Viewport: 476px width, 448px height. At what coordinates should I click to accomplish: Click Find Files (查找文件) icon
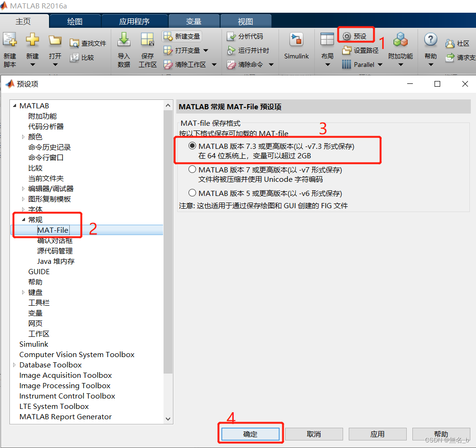coord(74,43)
